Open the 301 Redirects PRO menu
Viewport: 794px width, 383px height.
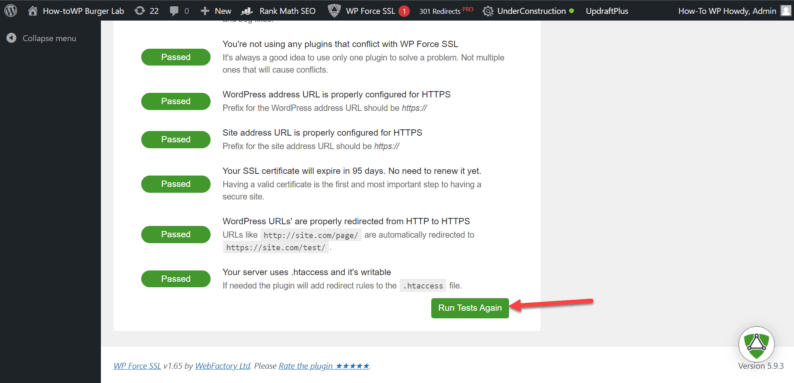click(x=446, y=11)
